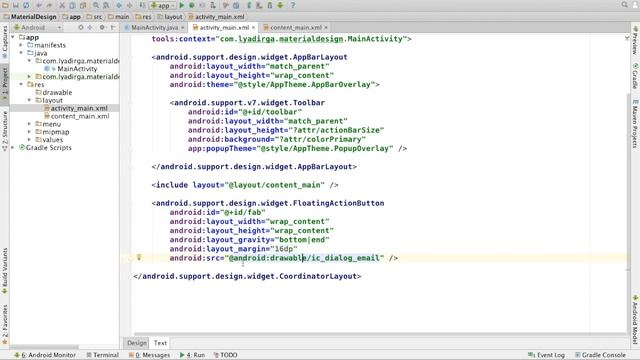The width and height of the screenshot is (640, 360).
Task: Switch to the Design view tab
Action: (136, 343)
